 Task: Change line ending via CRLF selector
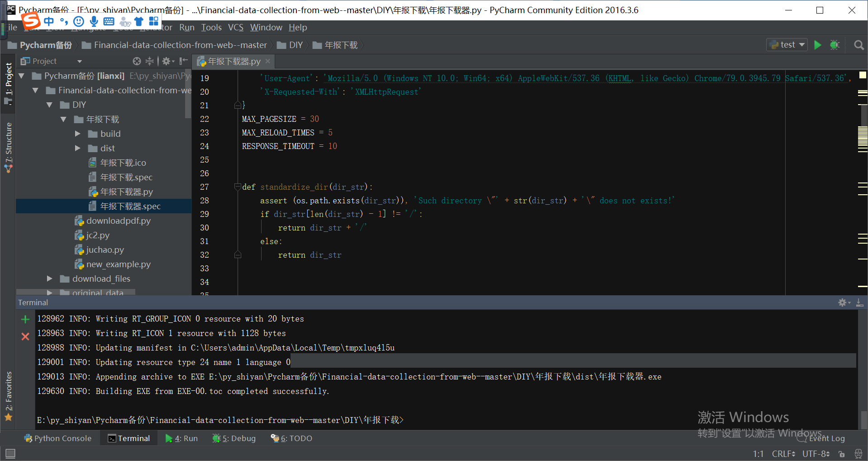783,454
